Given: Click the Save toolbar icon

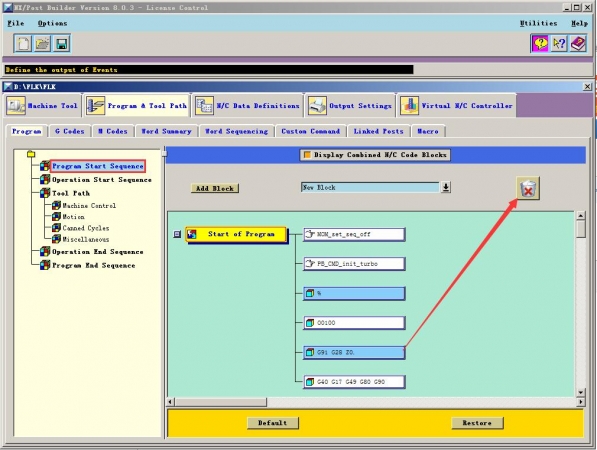Looking at the screenshot, I should (62, 44).
